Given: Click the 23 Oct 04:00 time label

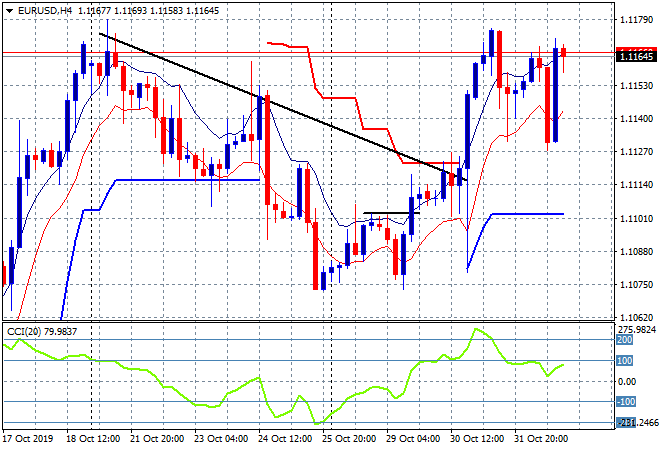Looking at the screenshot, I should tap(221, 439).
